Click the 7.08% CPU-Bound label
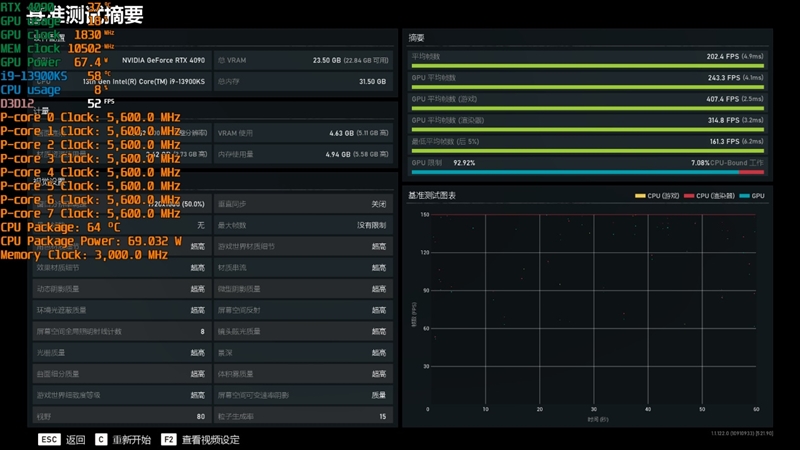The height and width of the screenshot is (450, 800). point(727,163)
